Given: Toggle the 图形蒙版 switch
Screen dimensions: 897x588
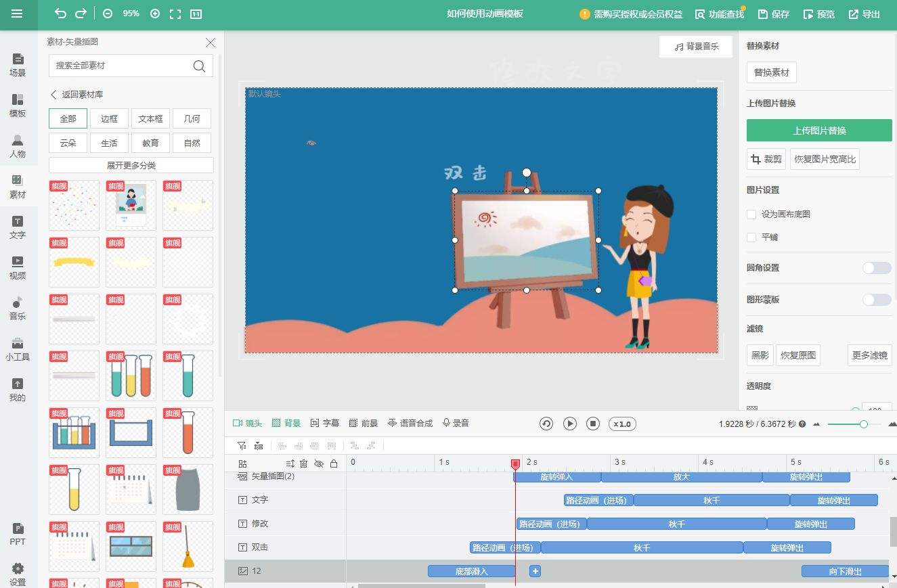Looking at the screenshot, I should 877,300.
